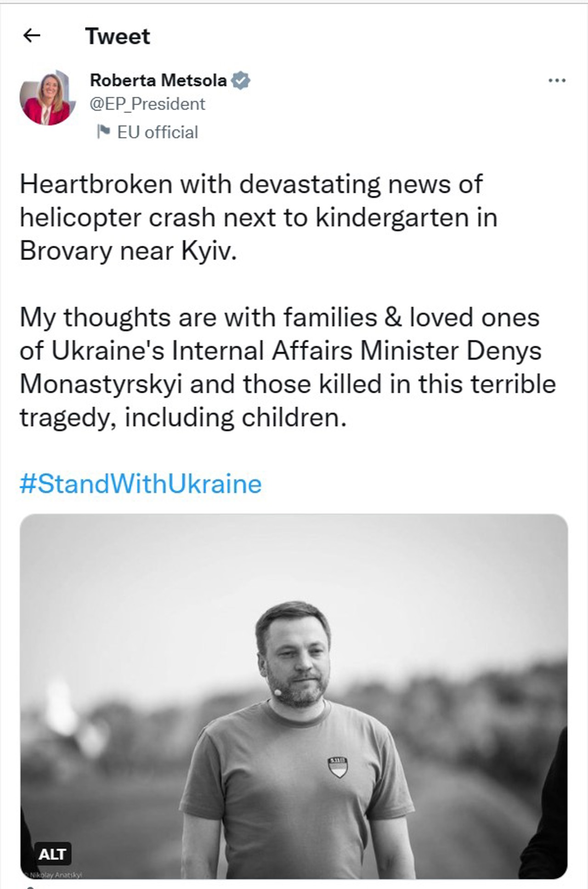Click the word Brovary in the tweet
The width and height of the screenshot is (588, 889).
[x=66, y=251]
